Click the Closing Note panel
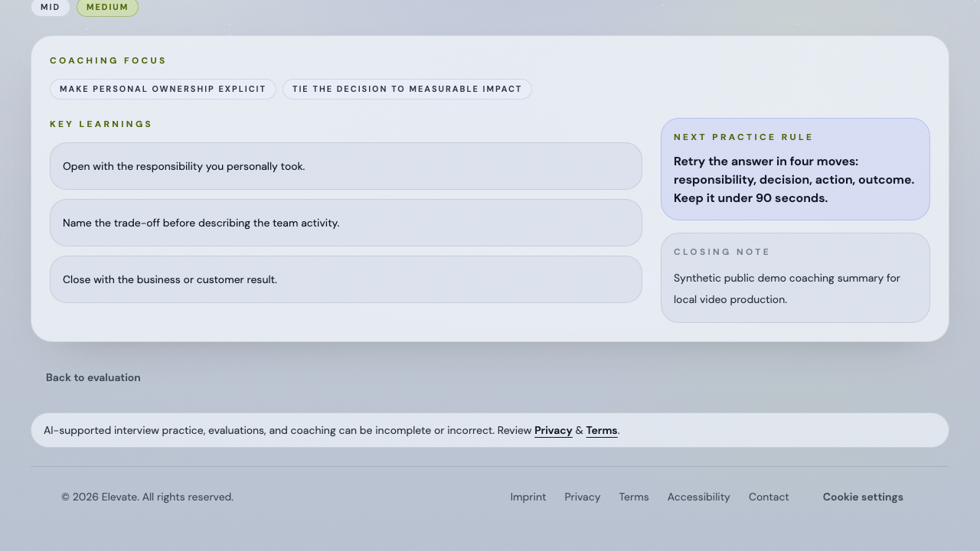 coord(795,278)
